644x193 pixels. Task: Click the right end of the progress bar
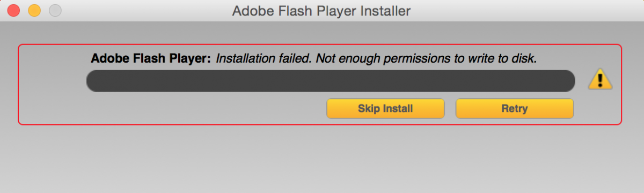pyautogui.click(x=568, y=80)
